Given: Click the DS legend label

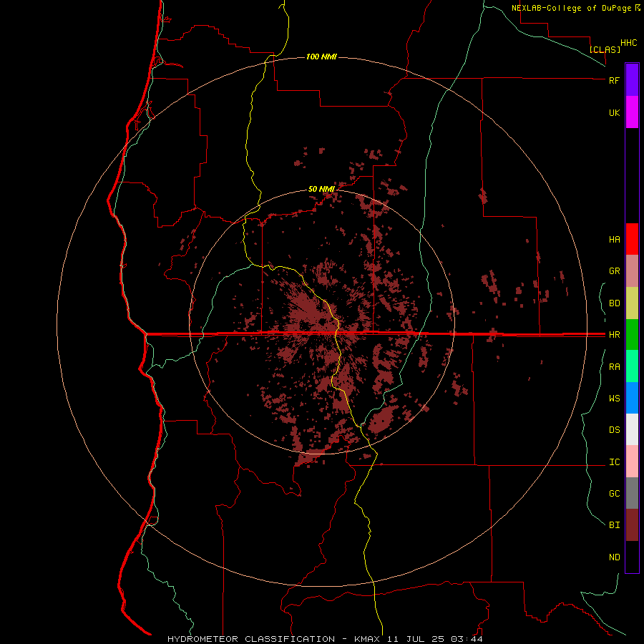Looking at the screenshot, I should [614, 430].
